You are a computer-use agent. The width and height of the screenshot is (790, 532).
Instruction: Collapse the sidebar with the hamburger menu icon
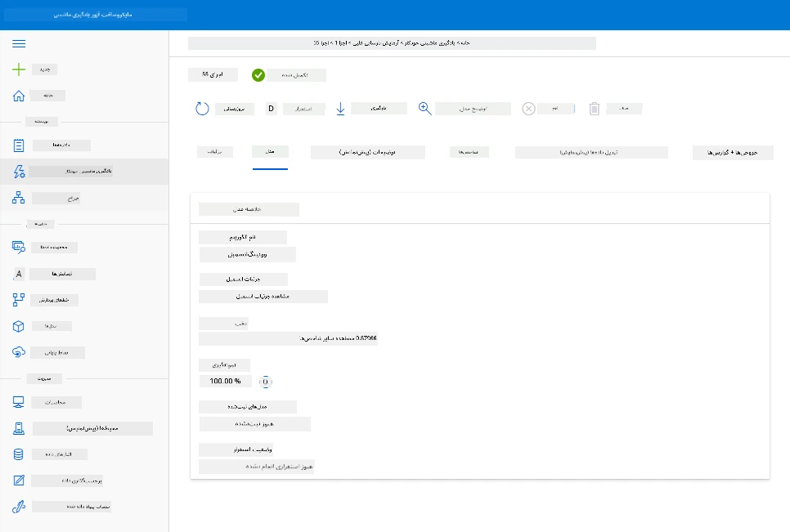pos(19,44)
